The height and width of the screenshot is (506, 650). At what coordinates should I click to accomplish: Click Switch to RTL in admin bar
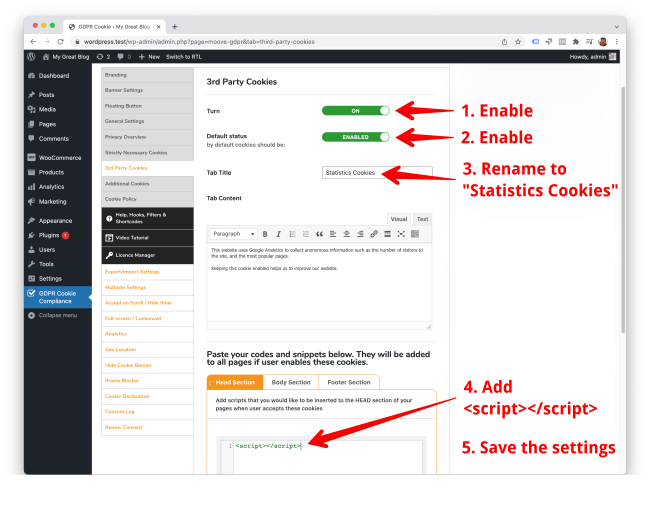click(x=184, y=57)
